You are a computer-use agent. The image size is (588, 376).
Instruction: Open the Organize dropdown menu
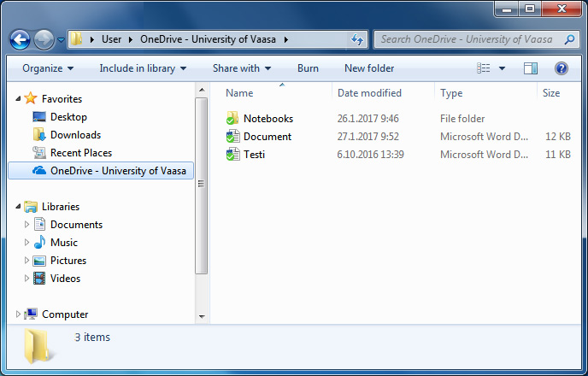tap(48, 68)
